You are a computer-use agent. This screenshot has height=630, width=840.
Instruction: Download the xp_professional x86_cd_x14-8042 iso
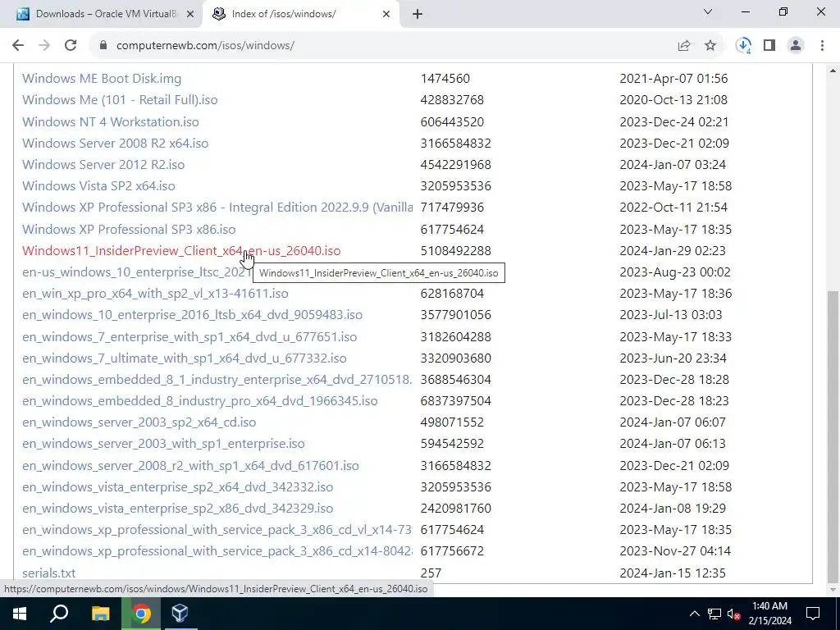[x=217, y=552]
